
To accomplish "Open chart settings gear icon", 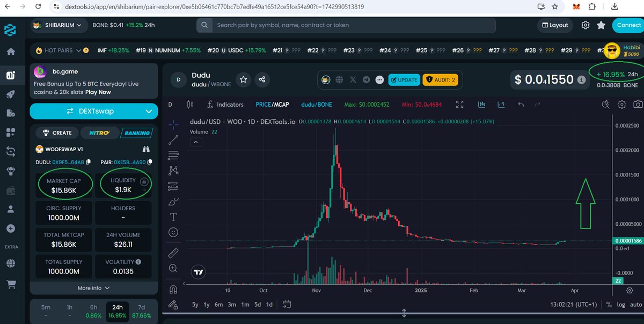I will click(x=622, y=104).
